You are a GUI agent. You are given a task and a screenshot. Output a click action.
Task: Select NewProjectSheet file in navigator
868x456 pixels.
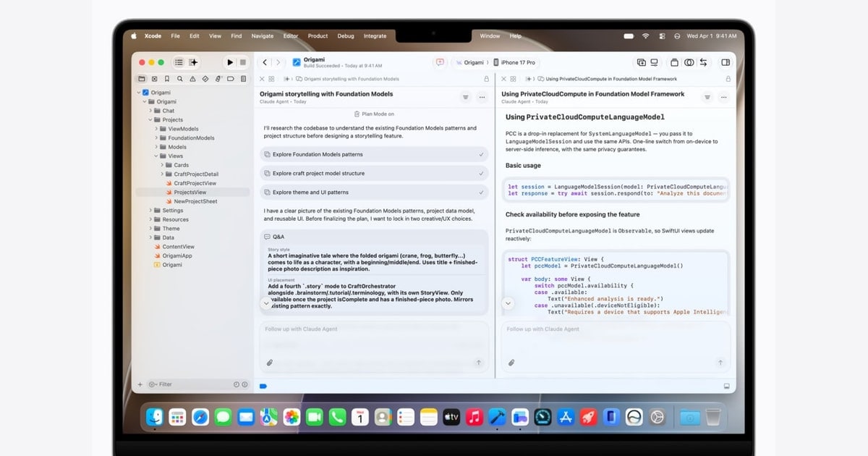(x=195, y=201)
